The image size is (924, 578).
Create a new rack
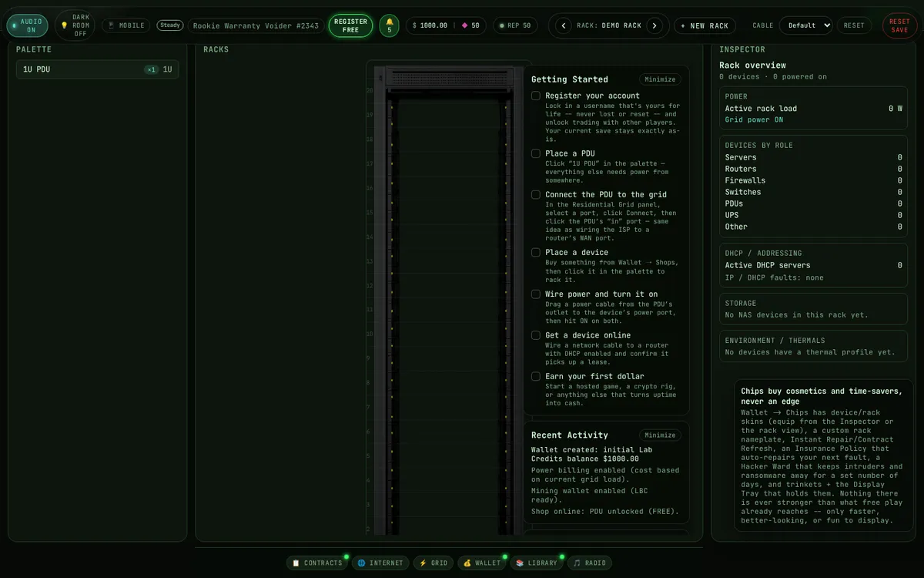pyautogui.click(x=705, y=25)
